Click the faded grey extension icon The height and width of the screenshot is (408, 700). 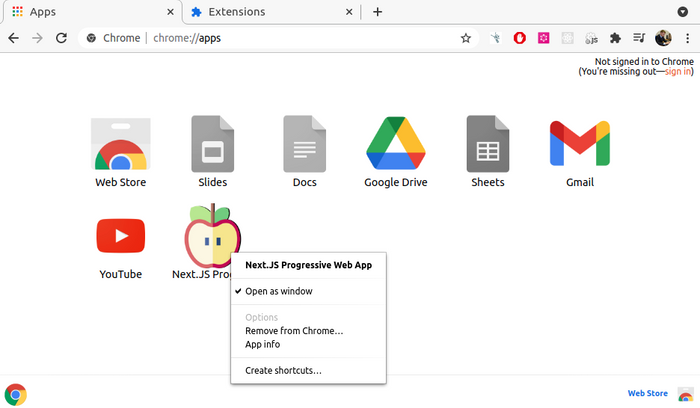coord(567,38)
